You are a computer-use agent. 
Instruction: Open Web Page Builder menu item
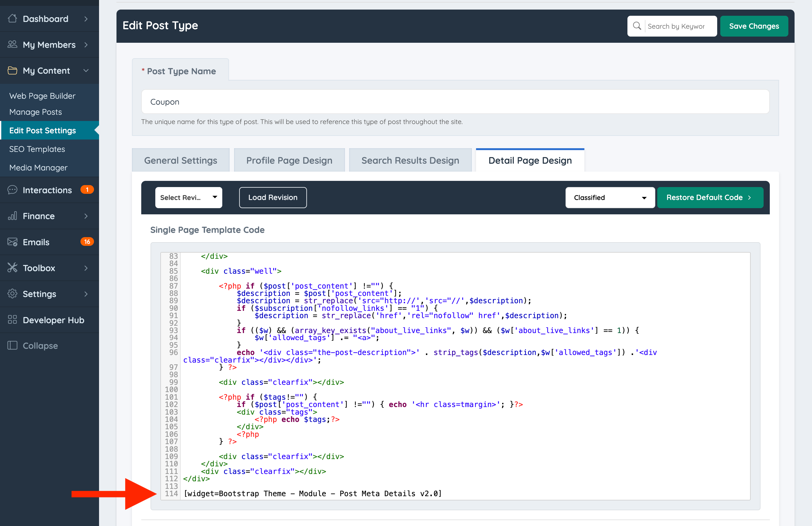[42, 96]
